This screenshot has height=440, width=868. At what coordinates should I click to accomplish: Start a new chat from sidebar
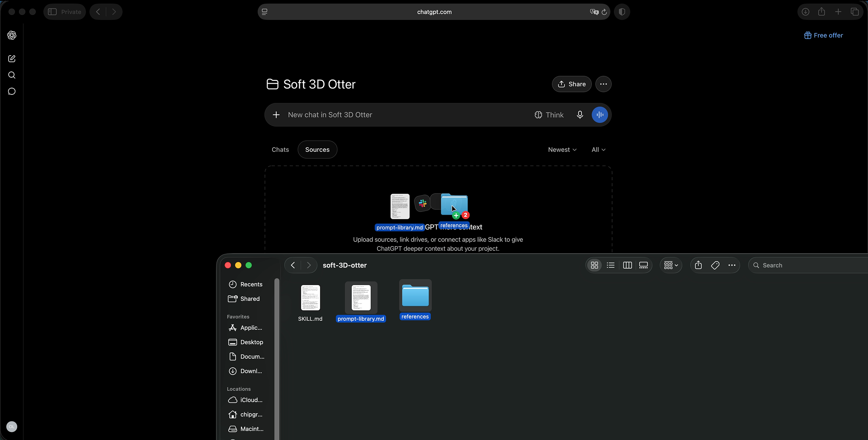12,59
